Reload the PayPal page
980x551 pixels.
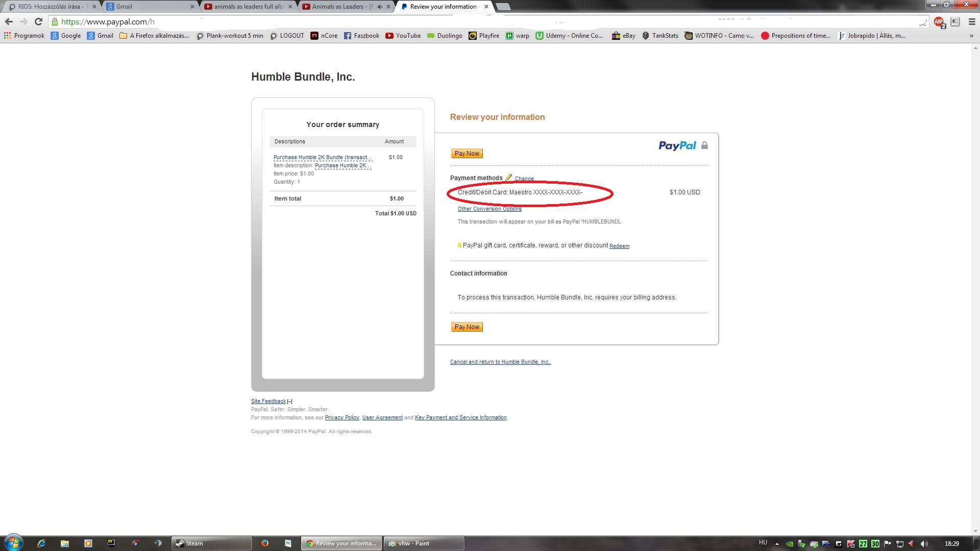[x=38, y=21]
